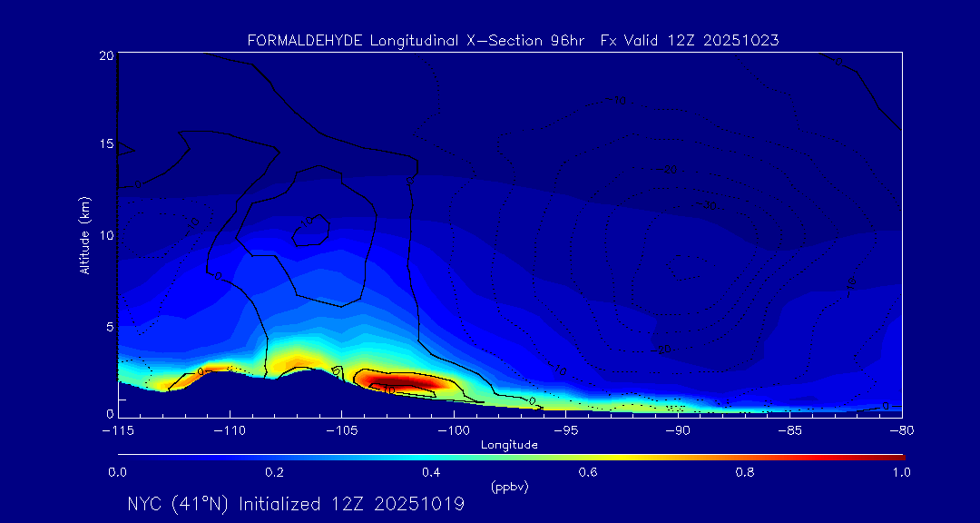Click inside the small closed contour near 10 km
Viewport: 980px width, 523px height.
[x=310, y=231]
